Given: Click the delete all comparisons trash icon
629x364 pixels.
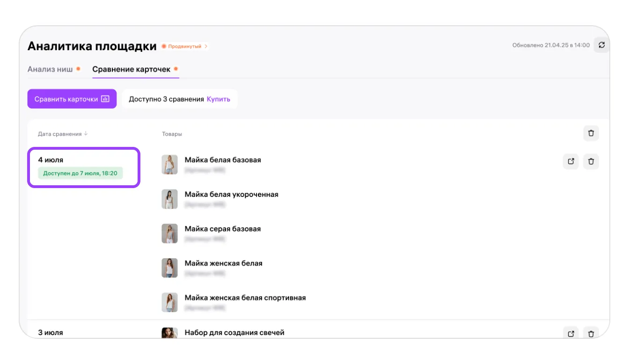Looking at the screenshot, I should 591,133.
